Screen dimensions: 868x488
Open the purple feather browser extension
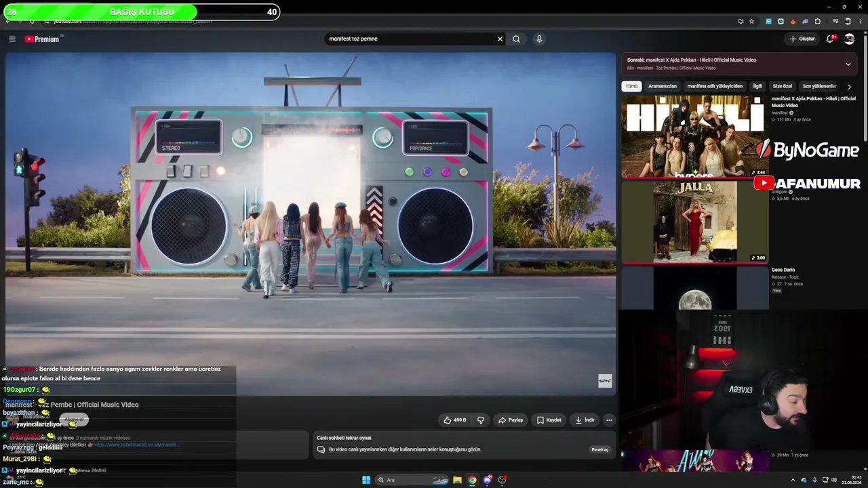(x=805, y=21)
